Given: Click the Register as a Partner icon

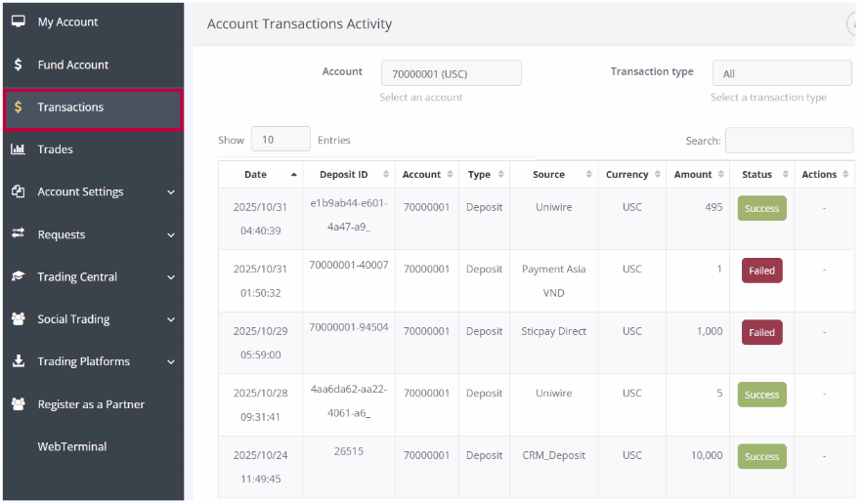Looking at the screenshot, I should click(x=18, y=404).
